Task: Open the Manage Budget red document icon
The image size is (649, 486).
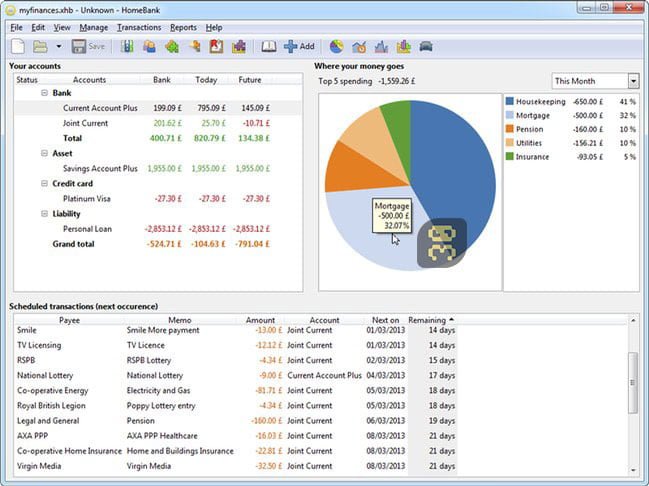Action: click(216, 46)
